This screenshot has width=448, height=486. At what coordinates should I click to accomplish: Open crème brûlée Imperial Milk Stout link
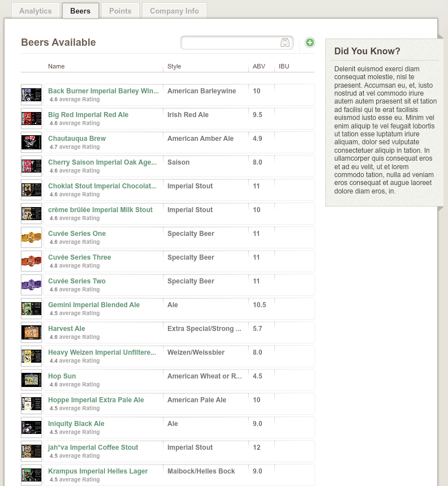coord(100,210)
